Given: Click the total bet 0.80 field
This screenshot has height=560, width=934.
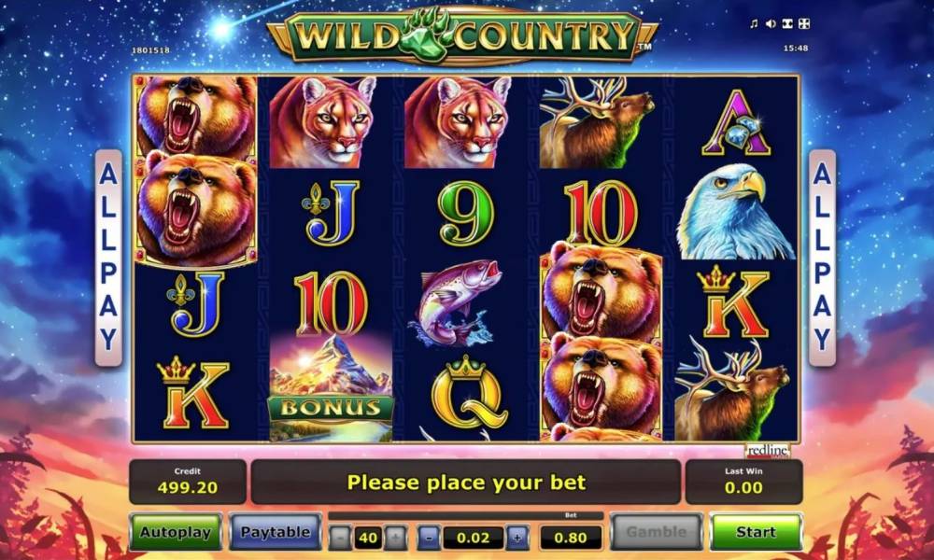Looking at the screenshot, I should [x=571, y=538].
